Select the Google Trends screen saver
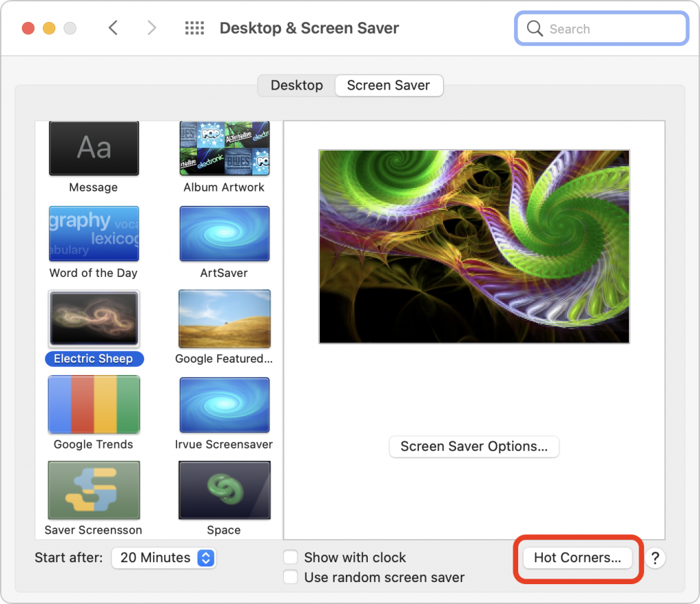This screenshot has width=700, height=604. [94, 405]
